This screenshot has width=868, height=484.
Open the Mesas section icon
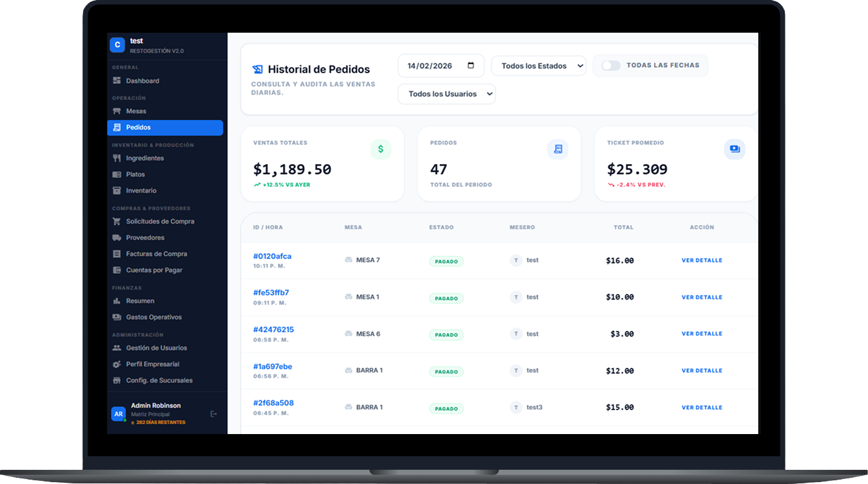(x=117, y=110)
